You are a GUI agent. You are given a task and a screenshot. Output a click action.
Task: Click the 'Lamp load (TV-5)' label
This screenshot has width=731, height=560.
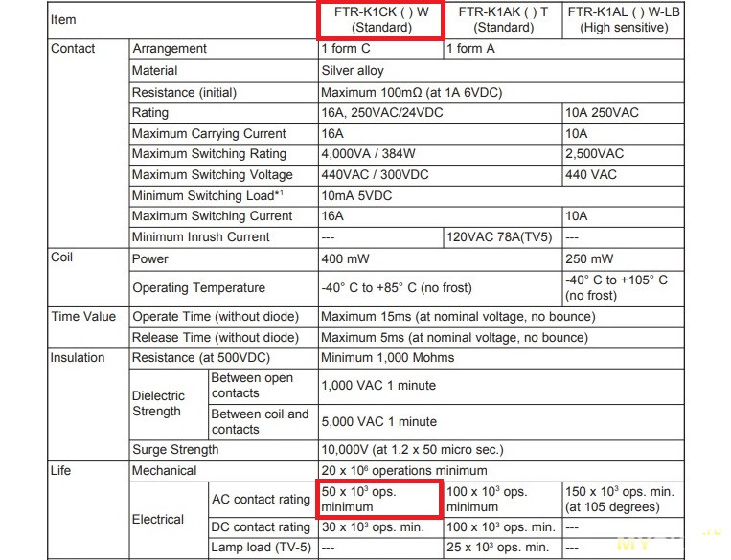tap(263, 548)
